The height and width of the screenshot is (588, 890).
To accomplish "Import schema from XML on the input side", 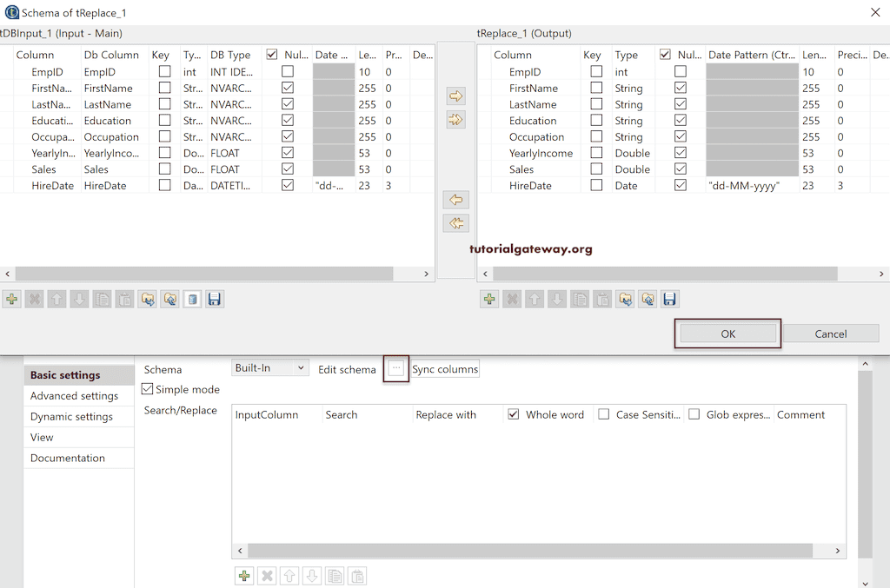I will [146, 299].
